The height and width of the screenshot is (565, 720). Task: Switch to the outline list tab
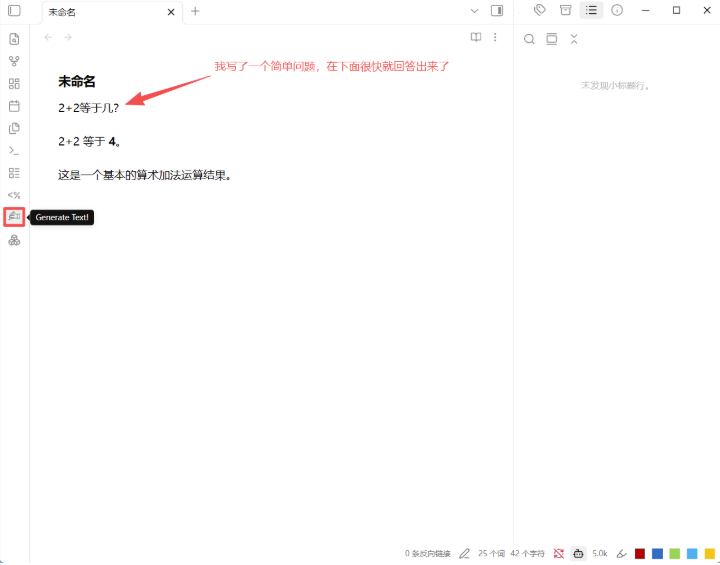click(591, 10)
